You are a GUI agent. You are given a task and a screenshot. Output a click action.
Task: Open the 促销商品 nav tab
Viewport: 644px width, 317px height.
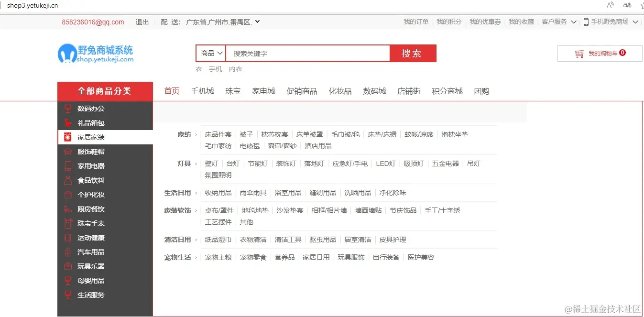point(302,91)
